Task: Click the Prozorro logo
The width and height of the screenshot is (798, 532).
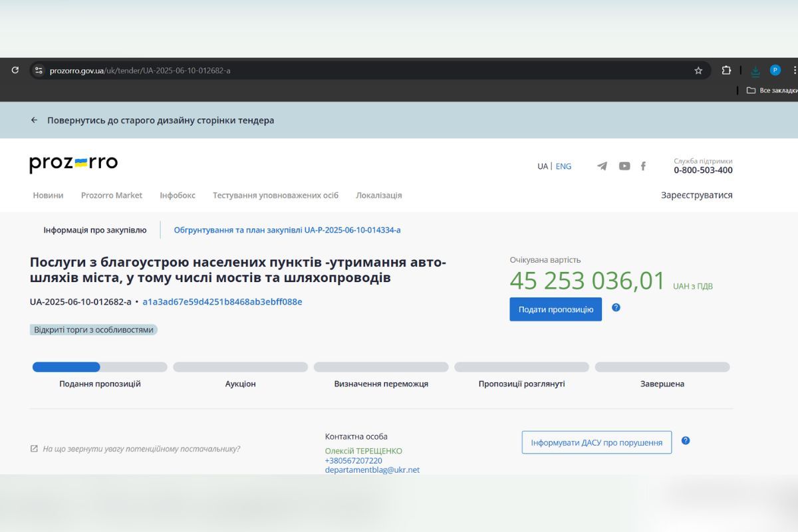Action: tap(73, 163)
